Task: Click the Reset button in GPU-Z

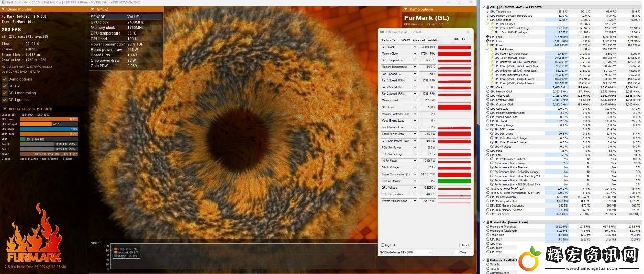Action: point(465,245)
